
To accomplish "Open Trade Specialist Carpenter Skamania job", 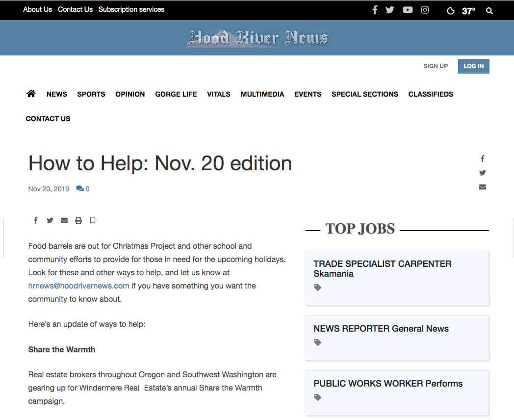I will [382, 268].
